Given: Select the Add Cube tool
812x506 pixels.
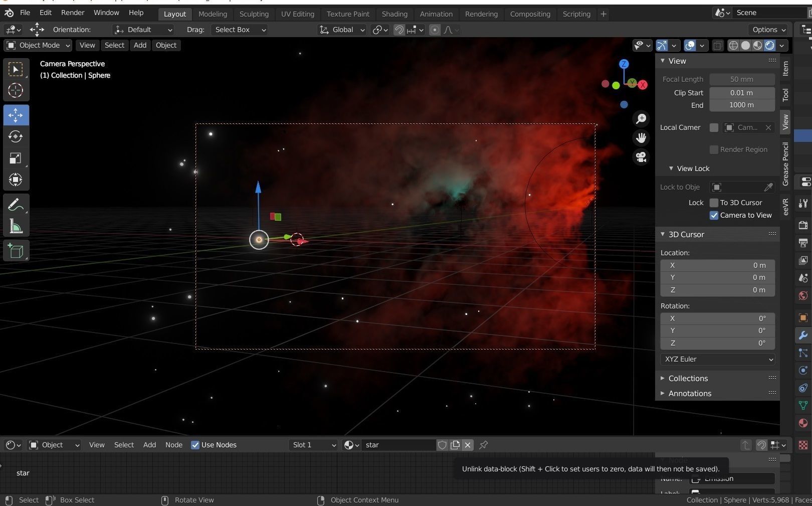Looking at the screenshot, I should (16, 251).
